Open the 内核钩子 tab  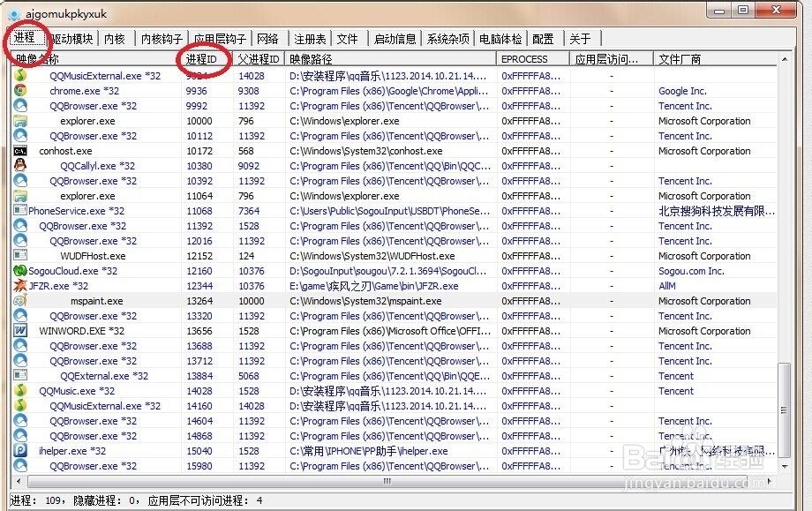pos(162,39)
